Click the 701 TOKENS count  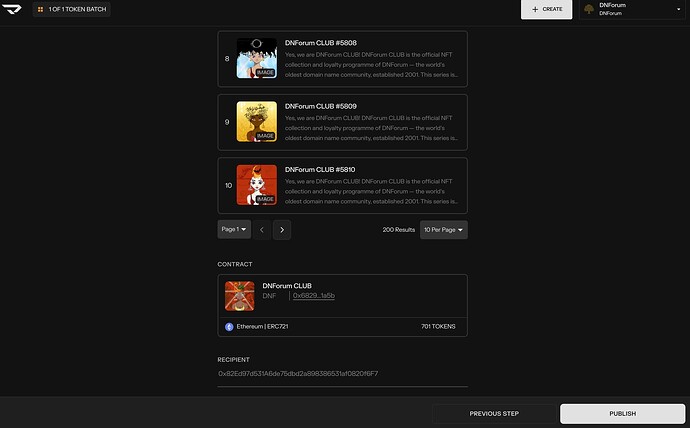pos(438,326)
